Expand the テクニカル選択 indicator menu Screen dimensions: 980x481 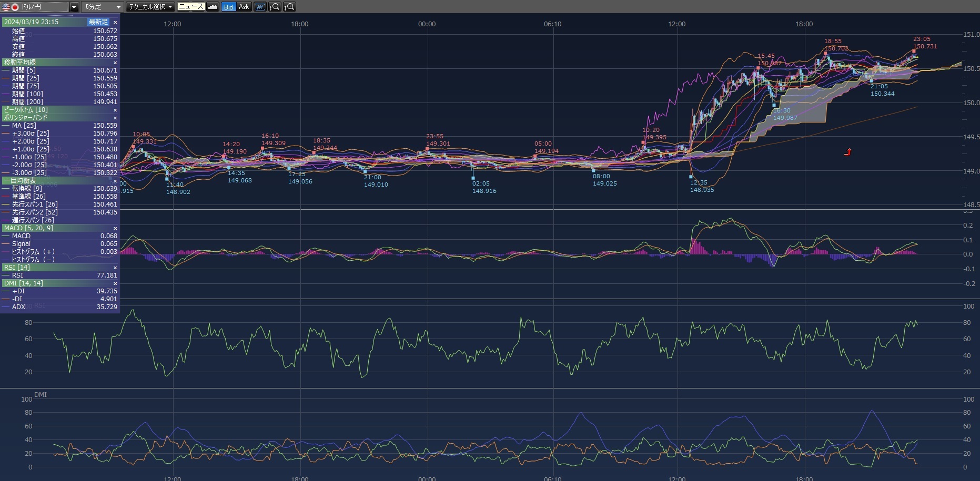150,7
